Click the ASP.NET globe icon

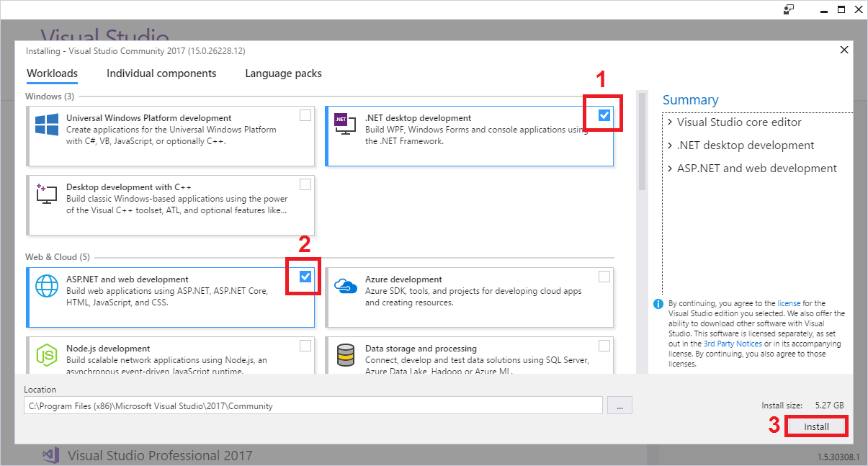tap(47, 286)
